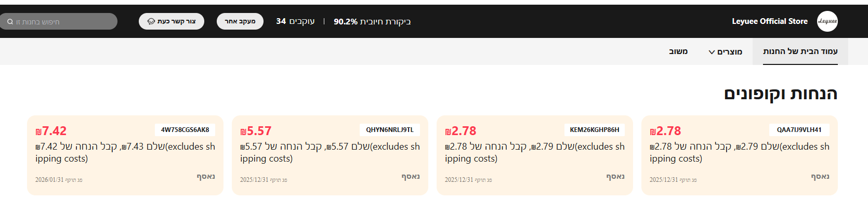The height and width of the screenshot is (212, 868).
Task: Expand the מוצרים dropdown chevron
Action: 712,52
